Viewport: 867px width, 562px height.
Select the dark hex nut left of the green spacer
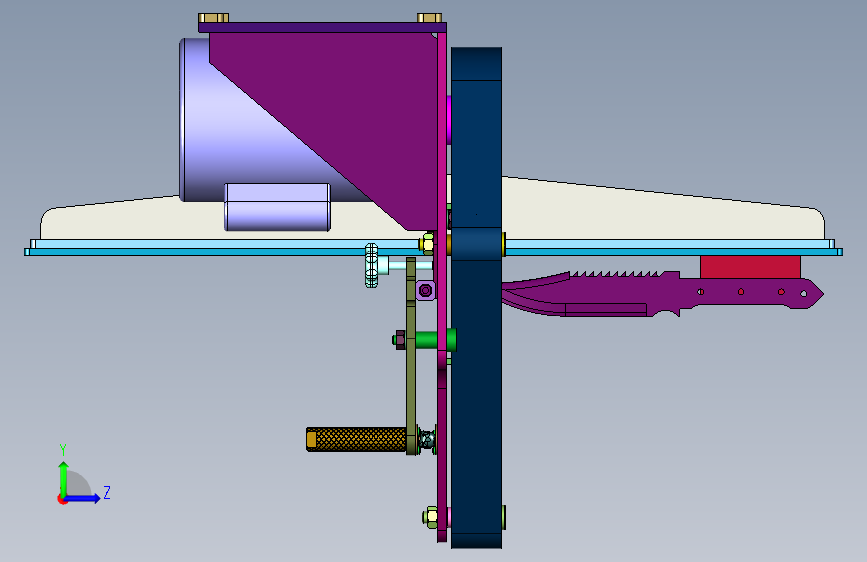(399, 340)
